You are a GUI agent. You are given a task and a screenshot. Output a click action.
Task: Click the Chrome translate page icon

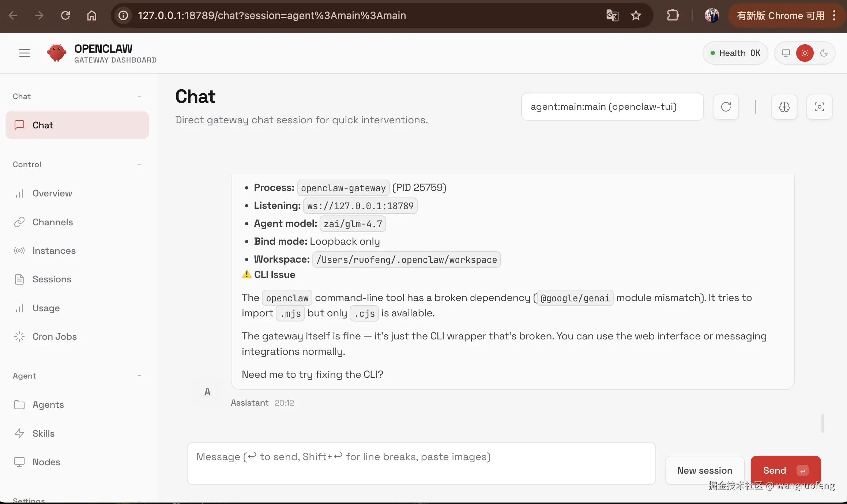612,15
